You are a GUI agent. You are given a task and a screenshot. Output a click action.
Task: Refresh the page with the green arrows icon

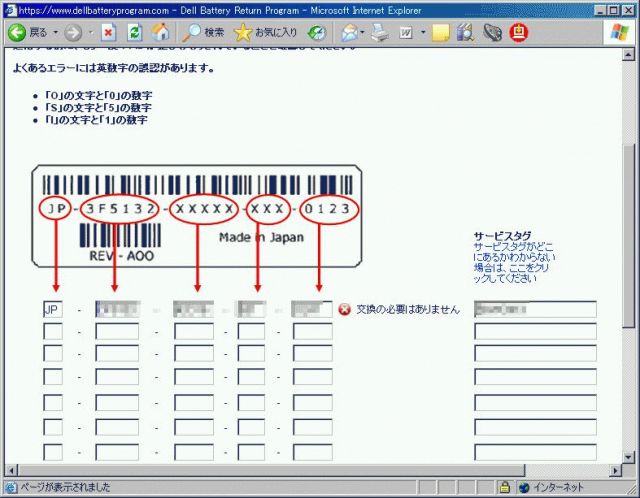tap(134, 33)
